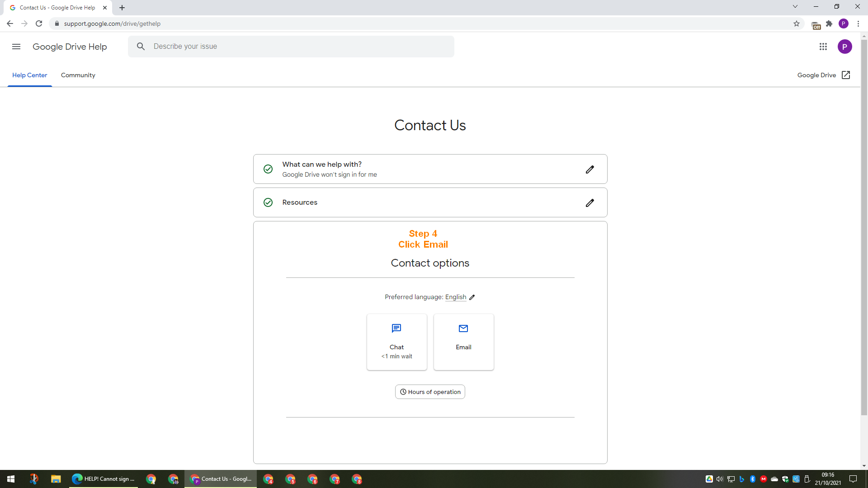Click the edit pencil icon for issue

click(589, 169)
